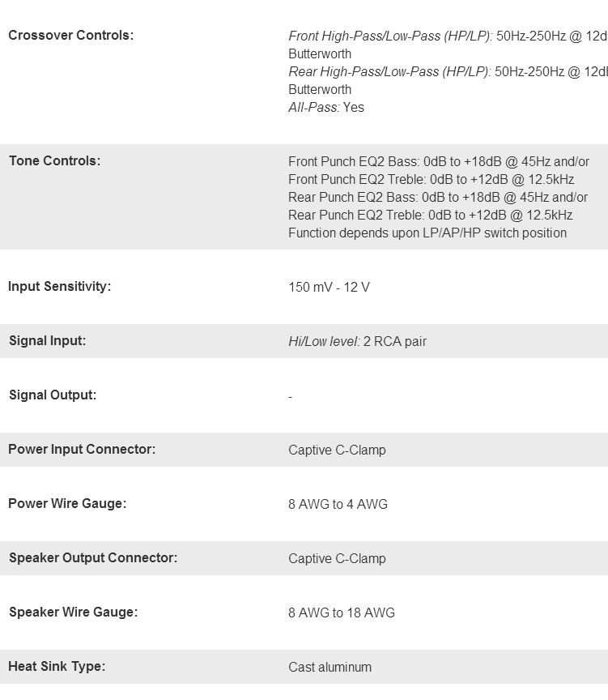Click the Speaker Wire Gauge label
The width and height of the screenshot is (608, 700).
pos(73,612)
